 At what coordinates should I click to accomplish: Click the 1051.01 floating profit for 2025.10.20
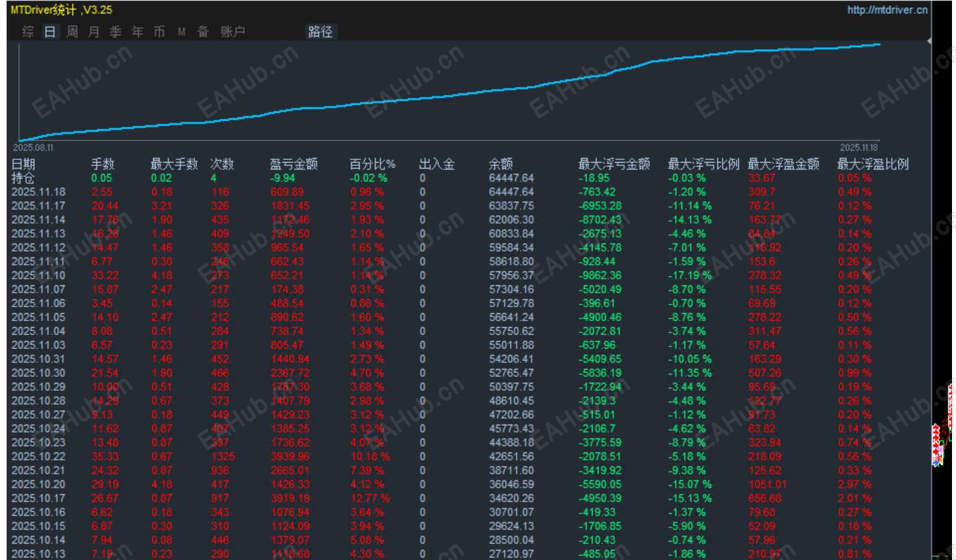[768, 484]
